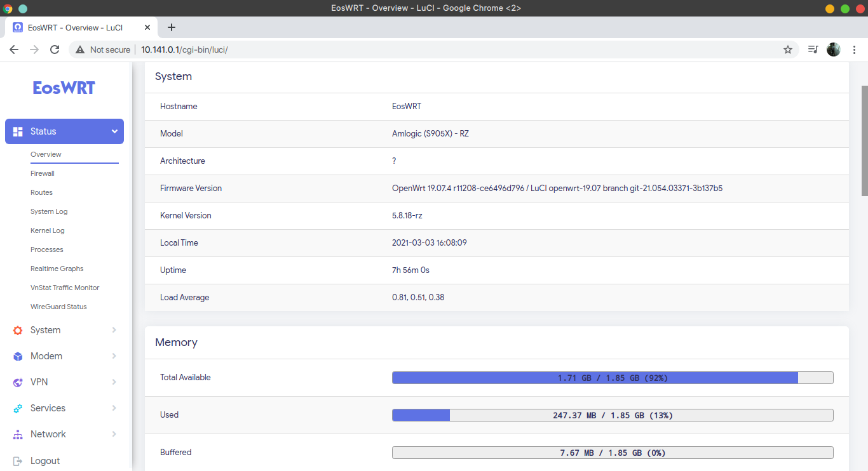Open the Processes page
Viewport: 868px width, 471px height.
tap(47, 249)
